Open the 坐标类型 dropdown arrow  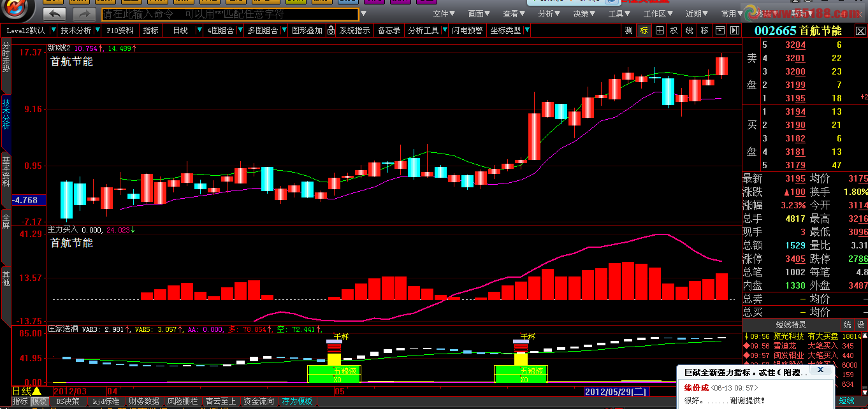point(526,30)
